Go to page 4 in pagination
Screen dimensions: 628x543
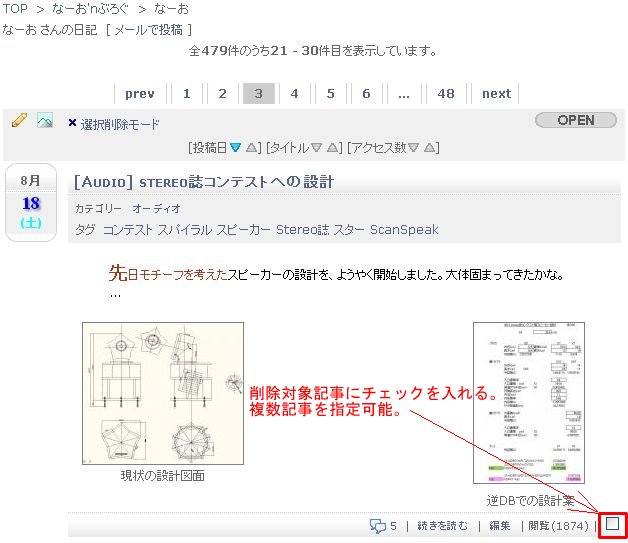294,94
